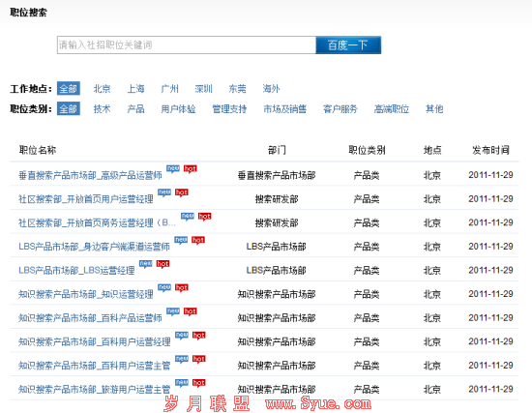Select 全部 in the 工作地点 filter
The image size is (532, 413).
coord(69,89)
